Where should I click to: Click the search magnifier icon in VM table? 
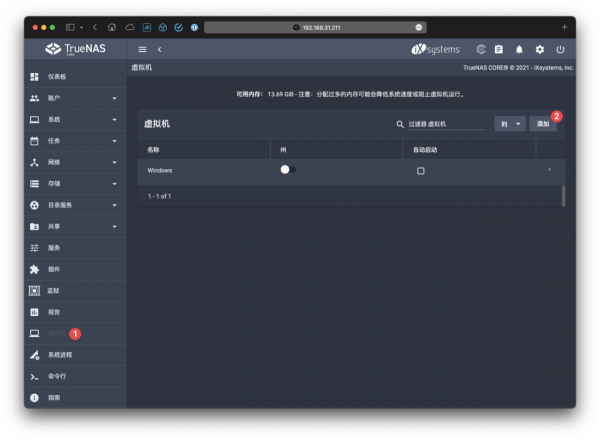400,124
